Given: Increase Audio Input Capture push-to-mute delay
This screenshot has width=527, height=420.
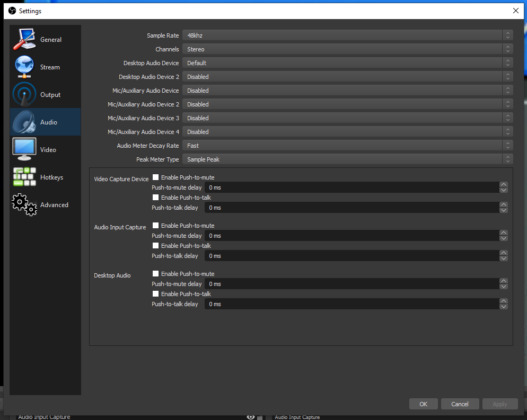Looking at the screenshot, I should pyautogui.click(x=503, y=233).
